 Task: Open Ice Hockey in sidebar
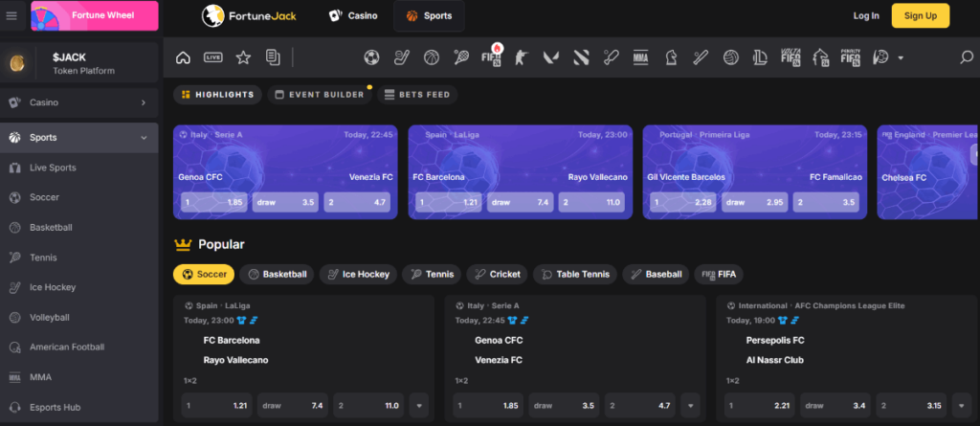click(78, 288)
